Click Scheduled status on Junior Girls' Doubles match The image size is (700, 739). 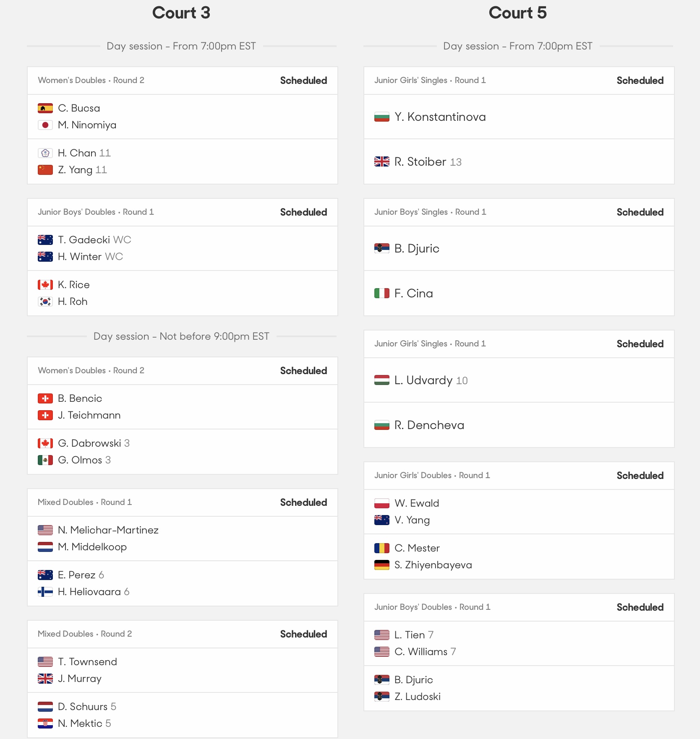pos(640,476)
